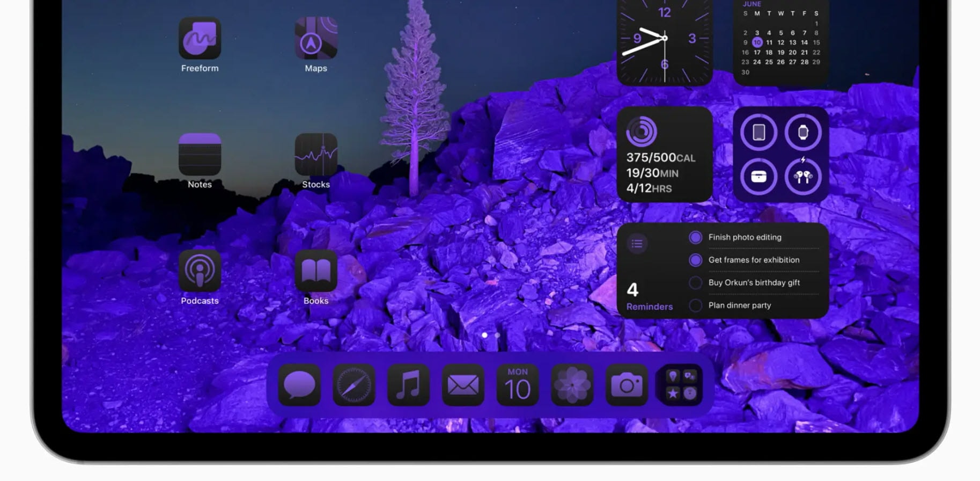Tap the AirPods battery ring
The width and height of the screenshot is (980, 481).
coord(803,177)
